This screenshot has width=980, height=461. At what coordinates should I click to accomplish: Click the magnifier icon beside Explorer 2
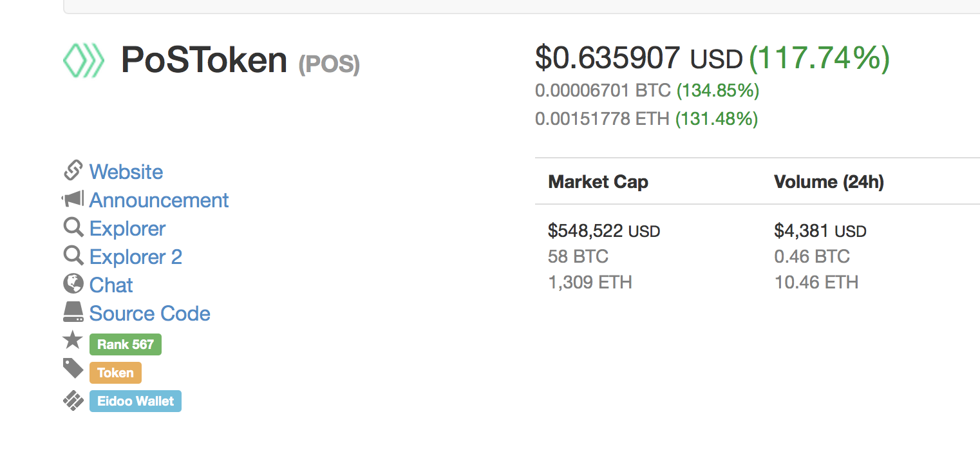pyautogui.click(x=73, y=256)
